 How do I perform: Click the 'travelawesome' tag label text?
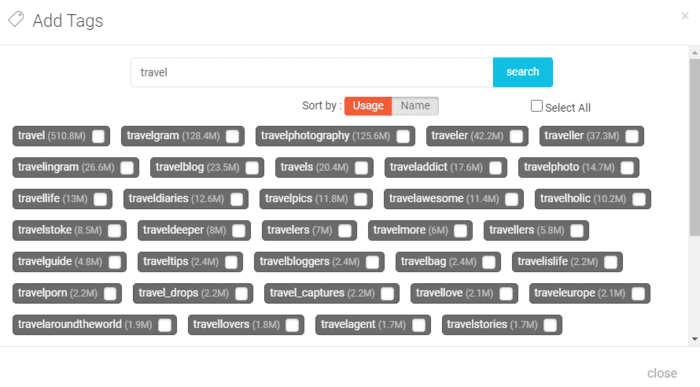coord(426,199)
